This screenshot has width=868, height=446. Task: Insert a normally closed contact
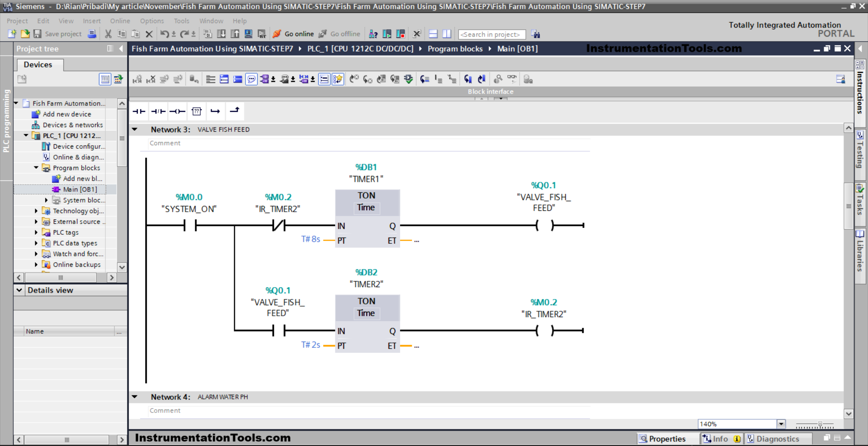coord(158,111)
